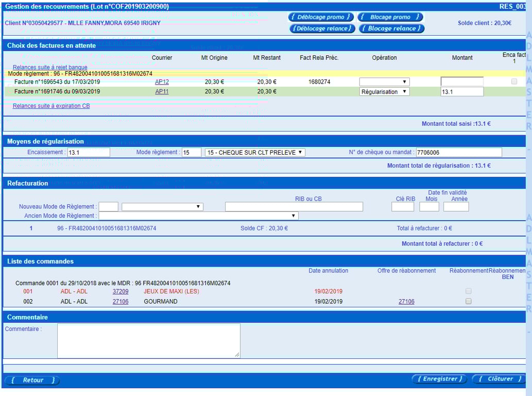
Task: Open product code link 37209
Action: (x=121, y=291)
